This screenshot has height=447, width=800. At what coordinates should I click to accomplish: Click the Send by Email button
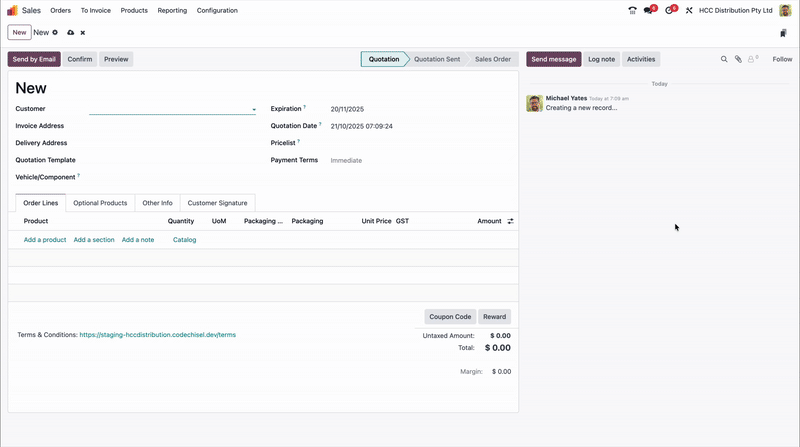point(34,59)
